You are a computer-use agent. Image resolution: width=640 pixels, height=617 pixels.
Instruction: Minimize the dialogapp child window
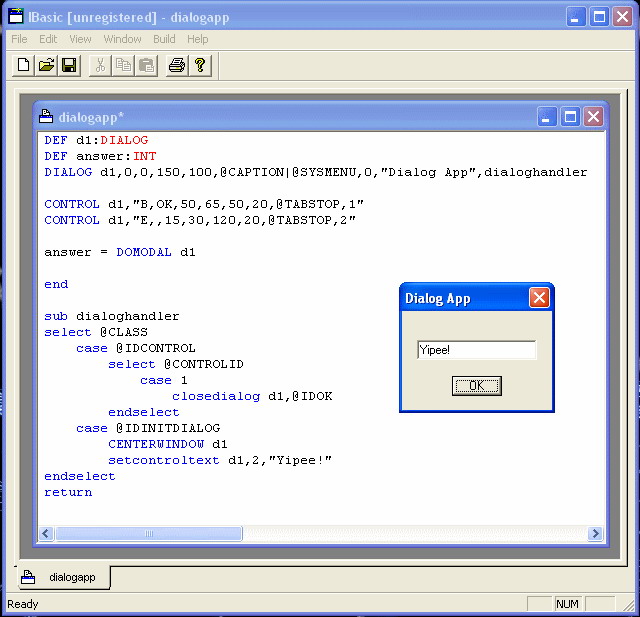click(547, 117)
